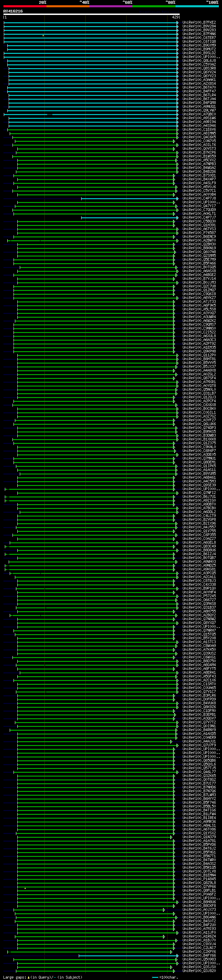Select label UniRef100_C1E6V6
The image size is (222, 980).
[x=199, y=129]
